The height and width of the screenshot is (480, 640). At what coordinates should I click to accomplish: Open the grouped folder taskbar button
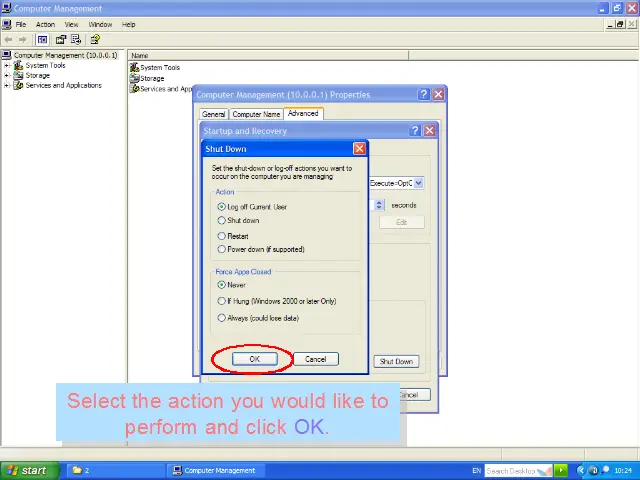pyautogui.click(x=115, y=471)
